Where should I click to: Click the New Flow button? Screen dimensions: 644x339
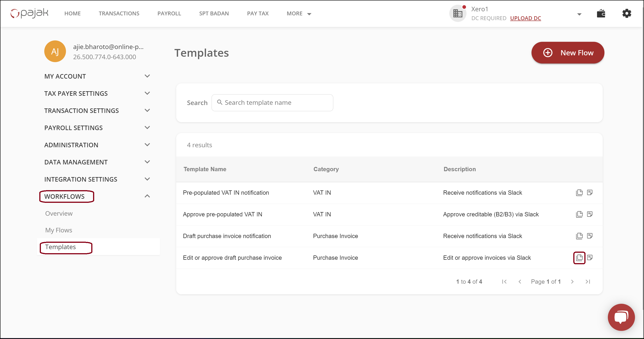click(567, 53)
